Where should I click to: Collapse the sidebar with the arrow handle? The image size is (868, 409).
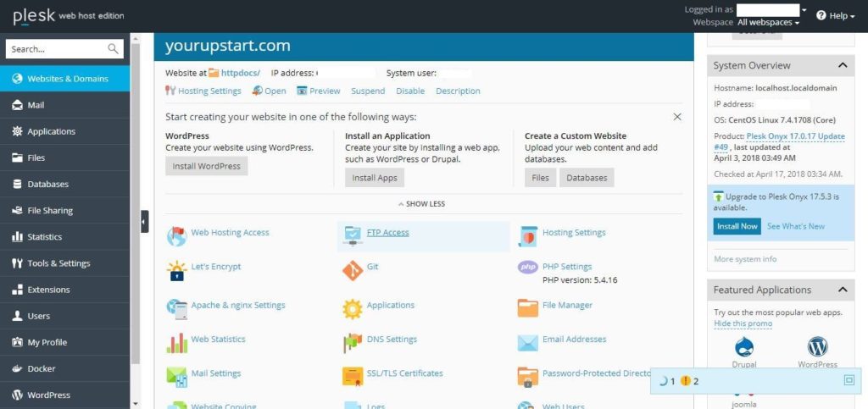pos(144,222)
